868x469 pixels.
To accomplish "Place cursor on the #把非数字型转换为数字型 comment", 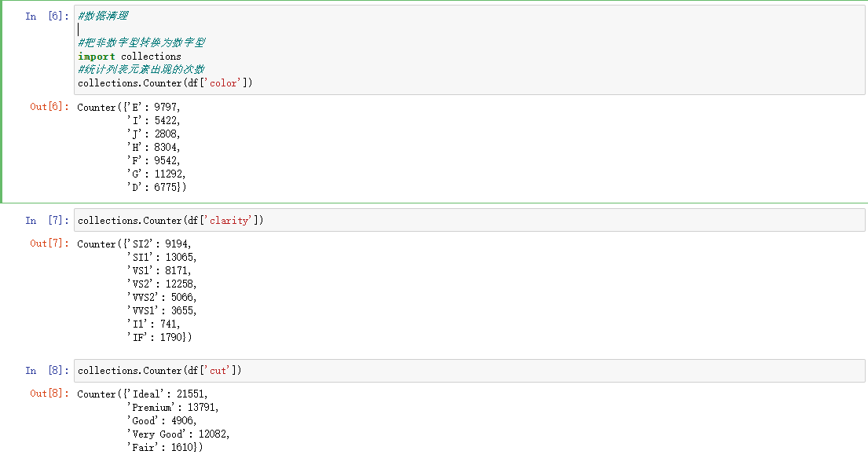I will click(x=141, y=43).
